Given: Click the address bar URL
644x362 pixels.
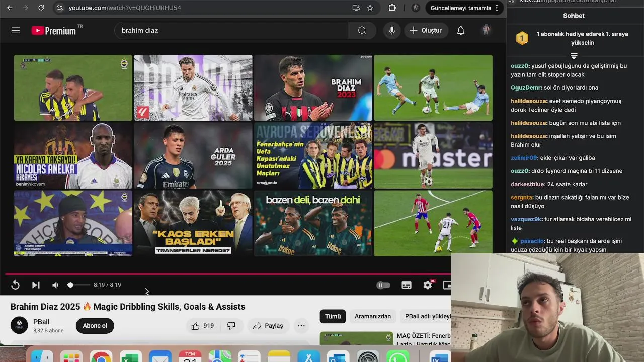Looking at the screenshot, I should (x=125, y=8).
